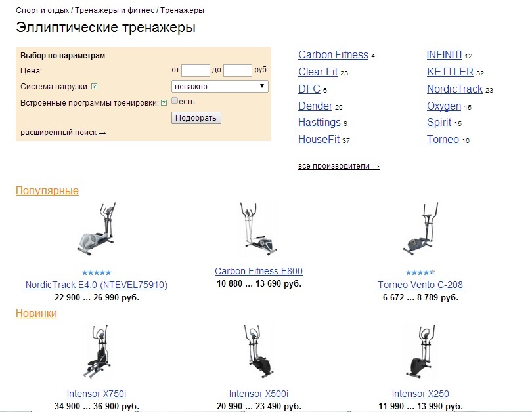Click Torneo Vento C-208 product image
The image size is (532, 412).
pos(420,229)
